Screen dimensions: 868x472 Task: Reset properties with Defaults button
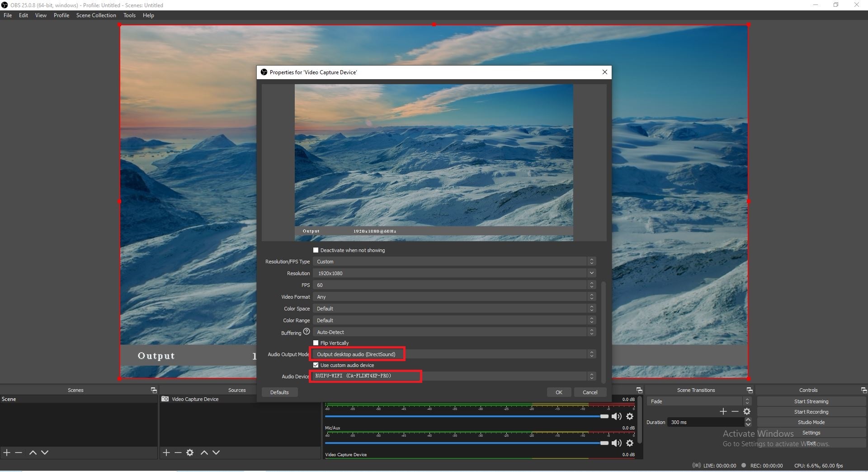(279, 392)
